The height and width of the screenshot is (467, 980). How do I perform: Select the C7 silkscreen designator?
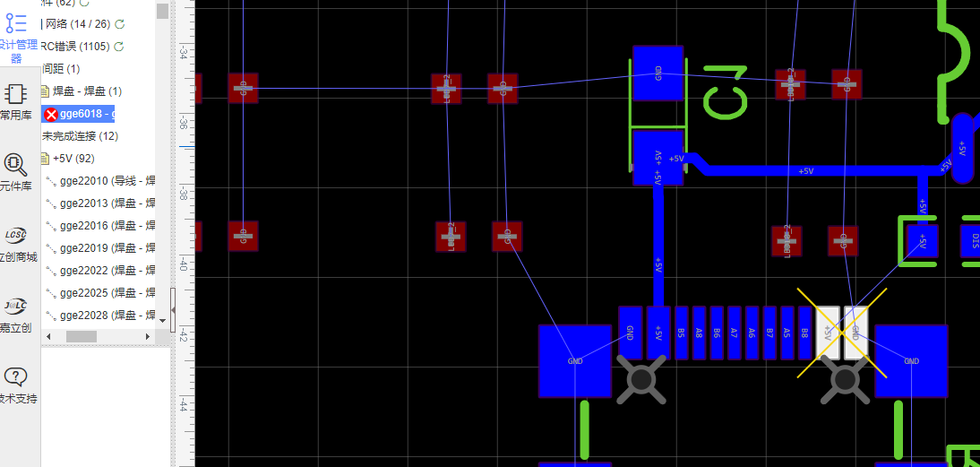[x=726, y=92]
